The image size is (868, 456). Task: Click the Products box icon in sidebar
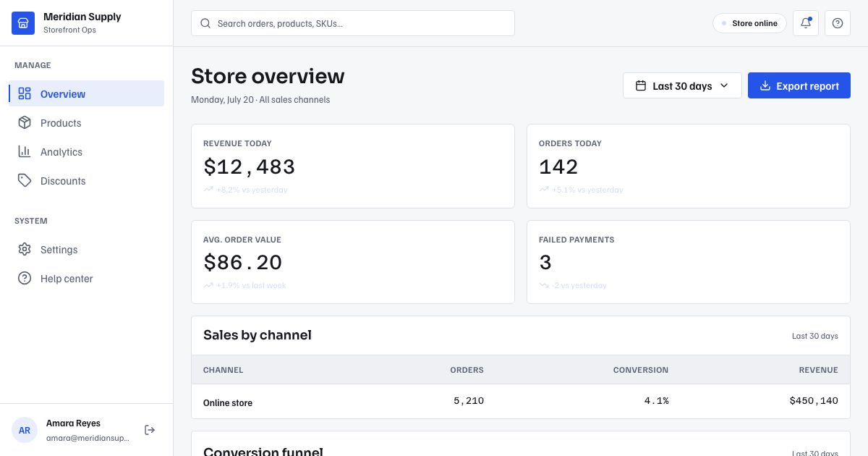(x=25, y=122)
